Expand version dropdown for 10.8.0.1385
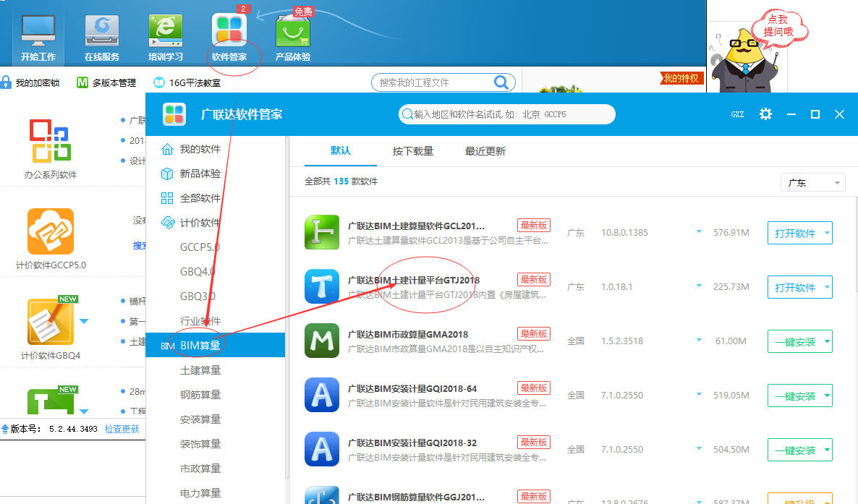The image size is (858, 504). (699, 231)
